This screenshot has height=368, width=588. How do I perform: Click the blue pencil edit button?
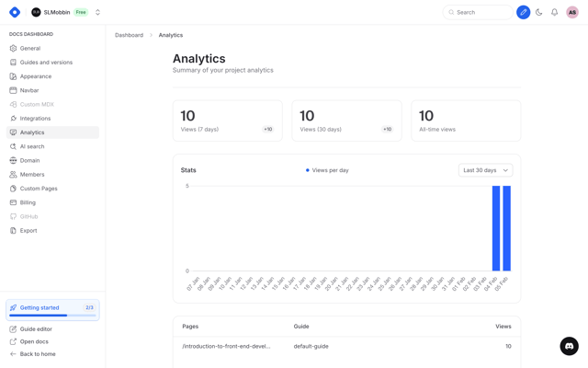coord(523,12)
